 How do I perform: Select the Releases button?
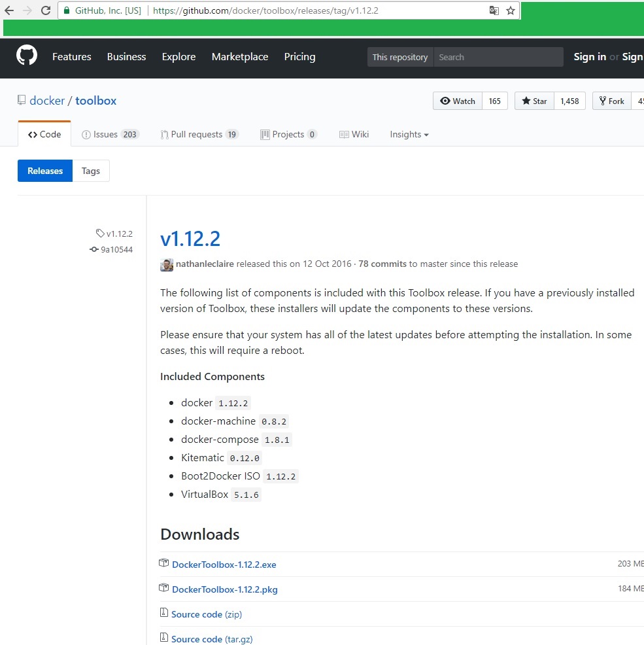45,171
